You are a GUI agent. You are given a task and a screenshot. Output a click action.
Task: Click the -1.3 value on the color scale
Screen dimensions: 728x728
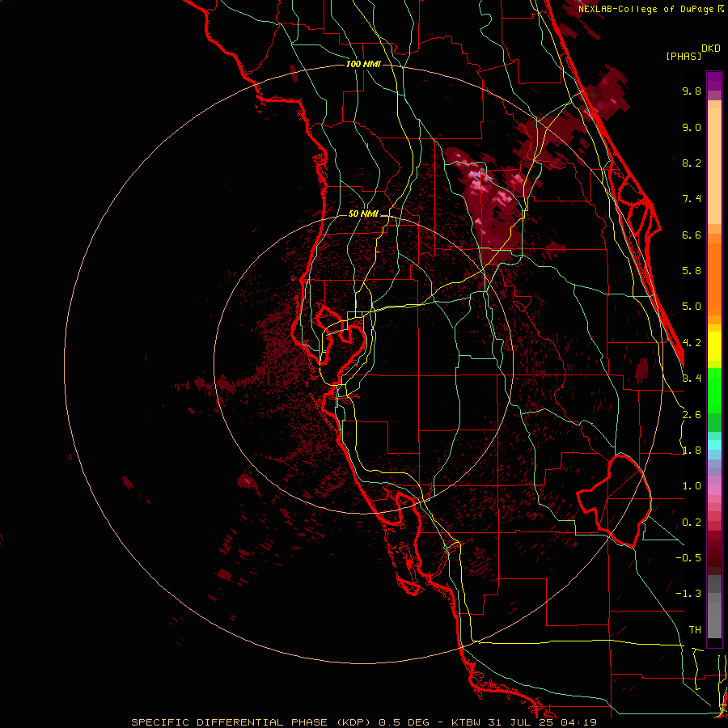688,594
